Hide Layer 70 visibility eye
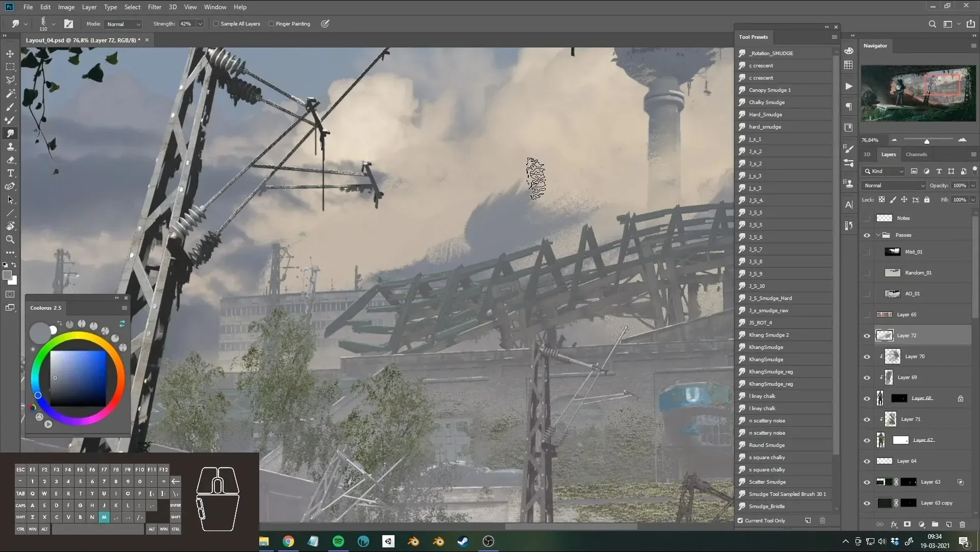980x552 pixels. coord(867,357)
